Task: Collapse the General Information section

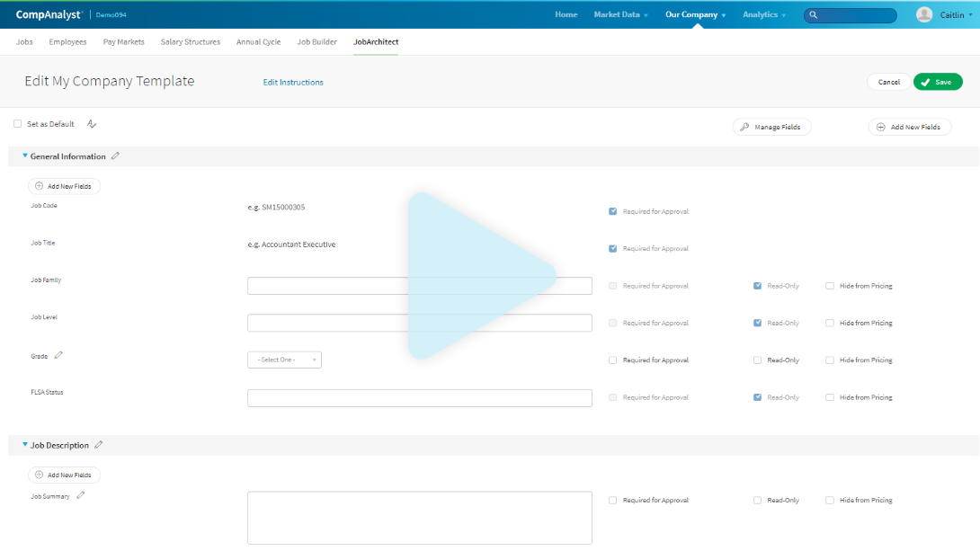Action: coord(25,156)
